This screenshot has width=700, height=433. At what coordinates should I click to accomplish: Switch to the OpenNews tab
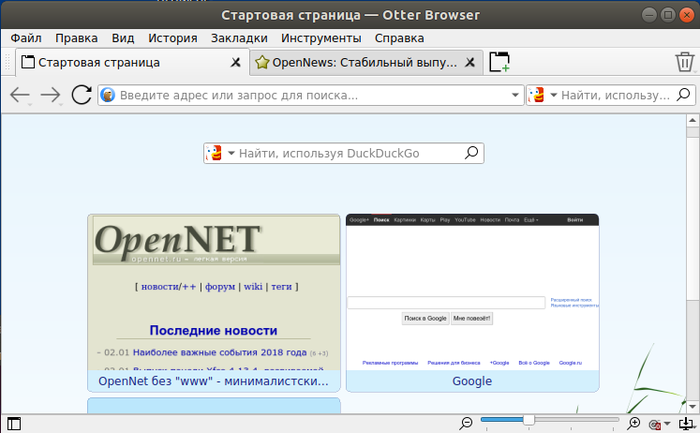[x=366, y=62]
